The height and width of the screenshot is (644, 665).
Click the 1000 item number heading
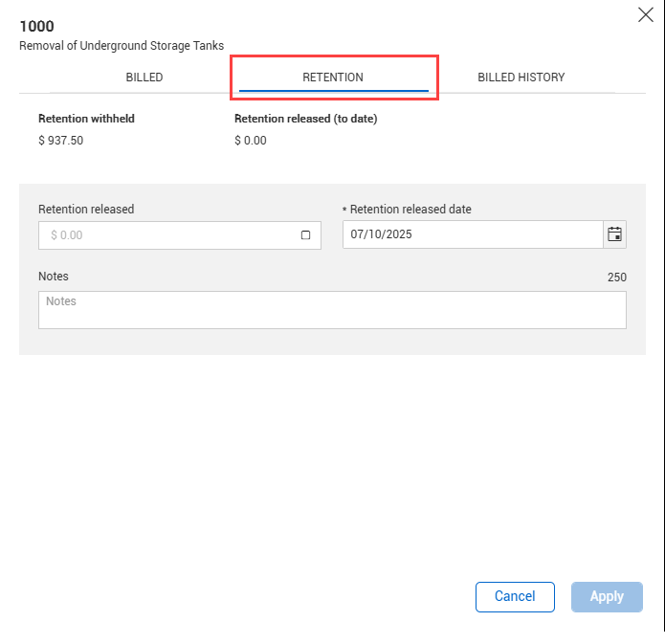(36, 27)
